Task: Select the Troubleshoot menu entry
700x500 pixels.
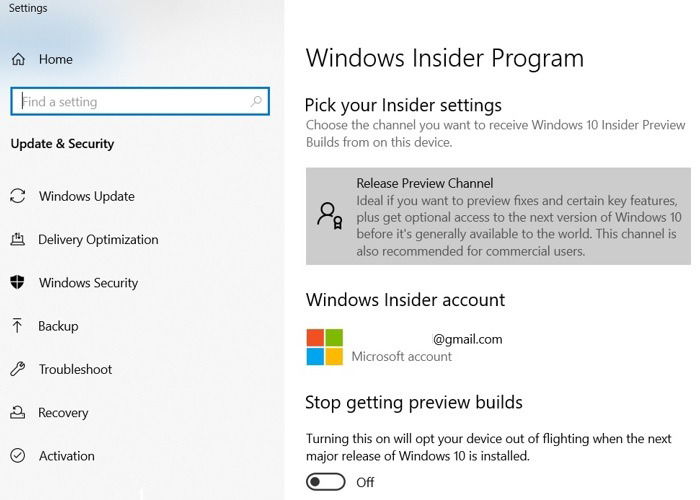Action: pos(75,369)
